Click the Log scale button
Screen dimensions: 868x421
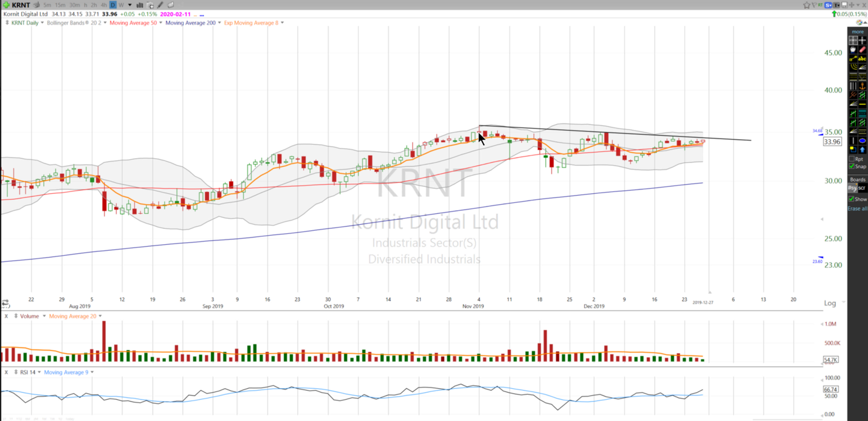(830, 303)
